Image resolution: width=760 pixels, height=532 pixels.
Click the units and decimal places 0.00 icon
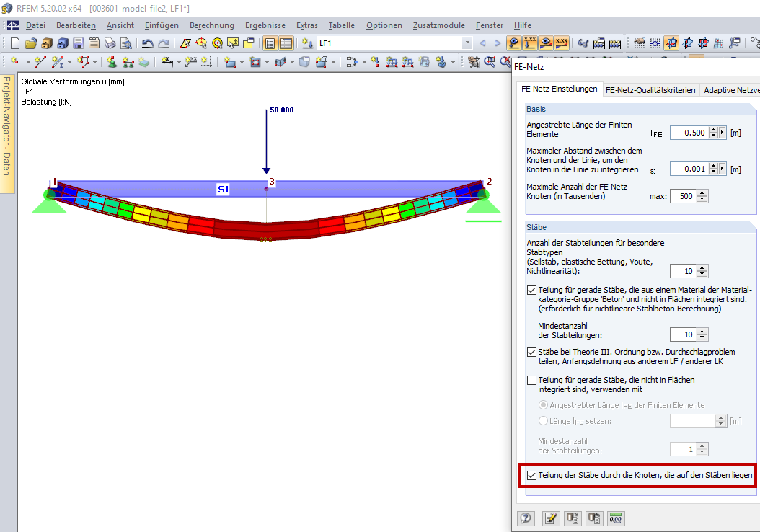(x=616, y=518)
